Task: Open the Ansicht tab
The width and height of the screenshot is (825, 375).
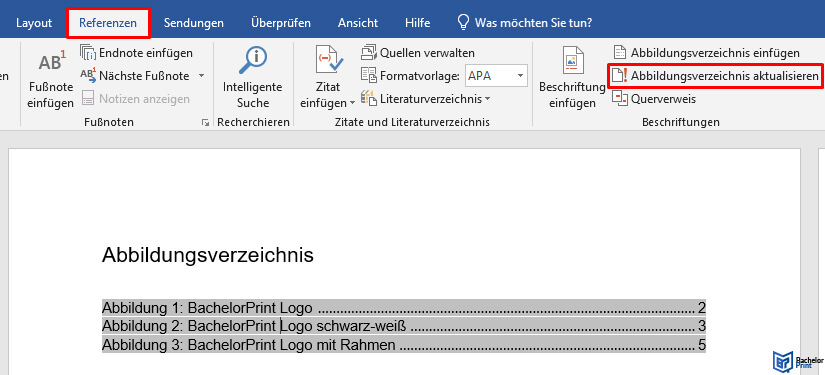Action: coord(358,23)
